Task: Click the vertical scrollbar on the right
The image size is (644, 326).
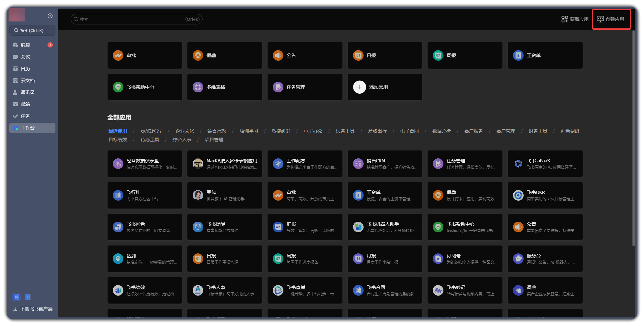Action: point(633,139)
